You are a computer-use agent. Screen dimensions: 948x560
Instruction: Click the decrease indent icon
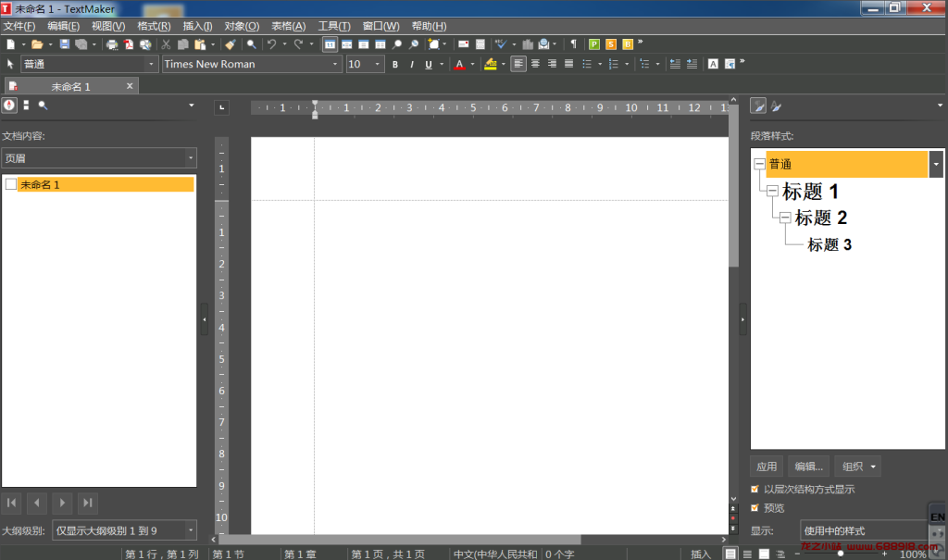675,64
